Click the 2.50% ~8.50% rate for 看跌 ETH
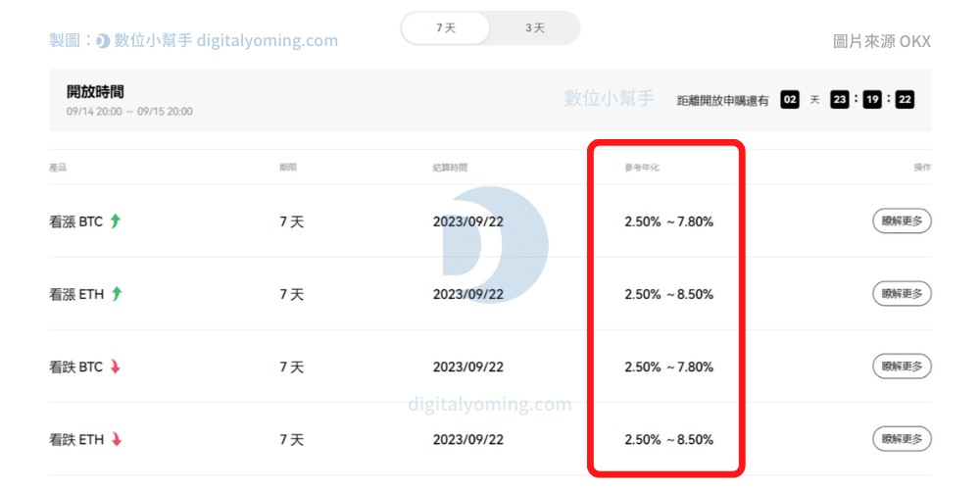 (668, 439)
